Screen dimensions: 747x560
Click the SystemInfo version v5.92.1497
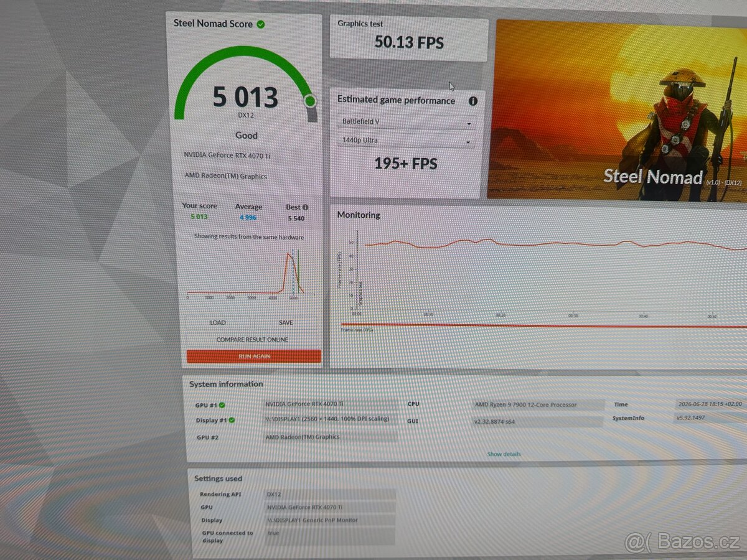pyautogui.click(x=710, y=418)
